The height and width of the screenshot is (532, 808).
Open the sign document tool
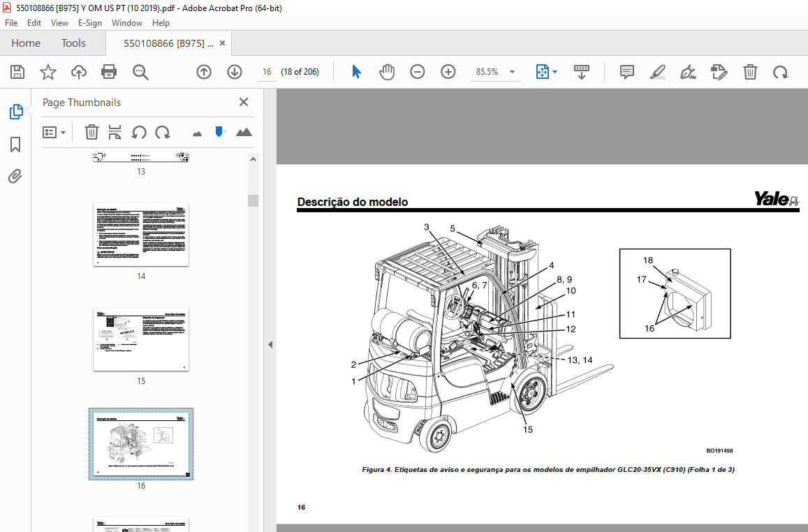click(688, 72)
